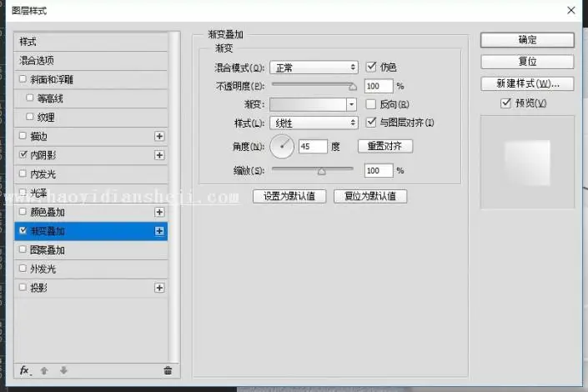Enable the 内发光 checkbox

click(x=23, y=173)
